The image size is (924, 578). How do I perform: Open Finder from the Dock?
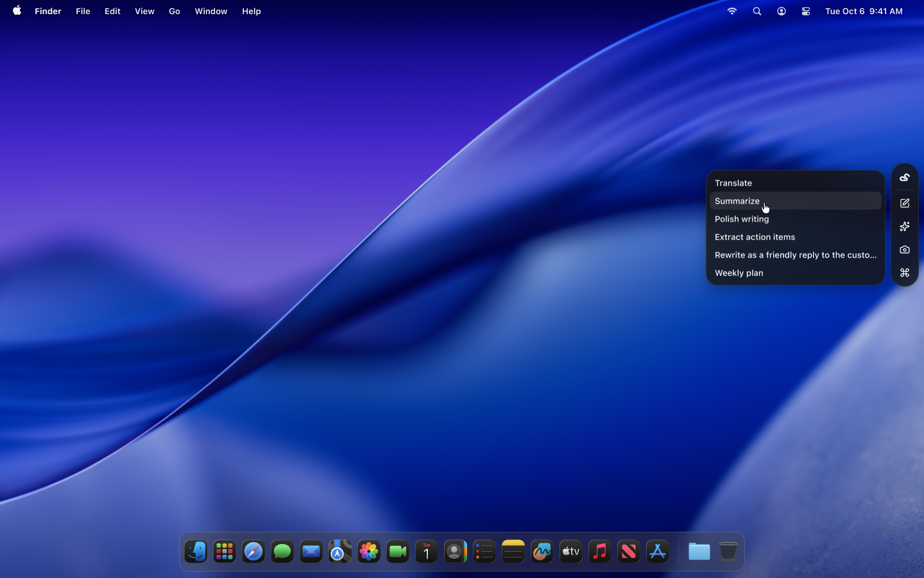pyautogui.click(x=196, y=552)
